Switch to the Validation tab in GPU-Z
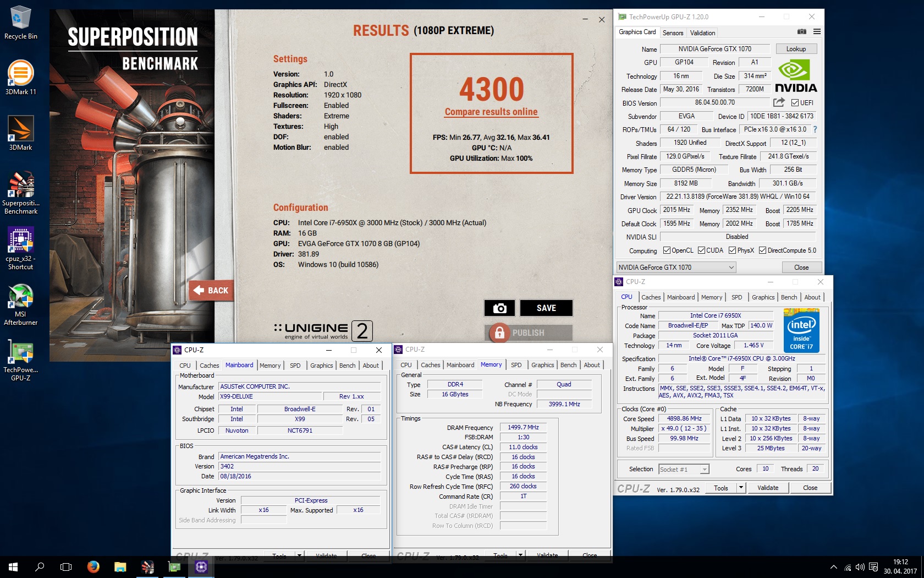 pyautogui.click(x=702, y=33)
